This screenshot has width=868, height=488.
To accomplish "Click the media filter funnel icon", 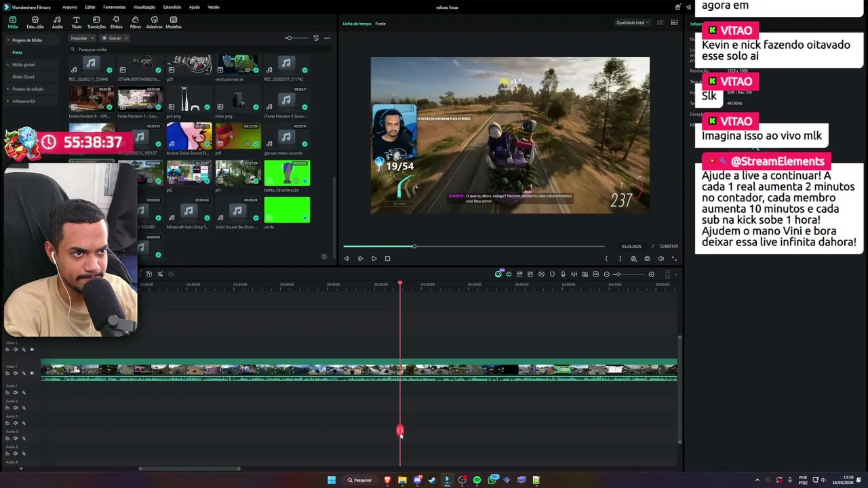I will [x=316, y=38].
